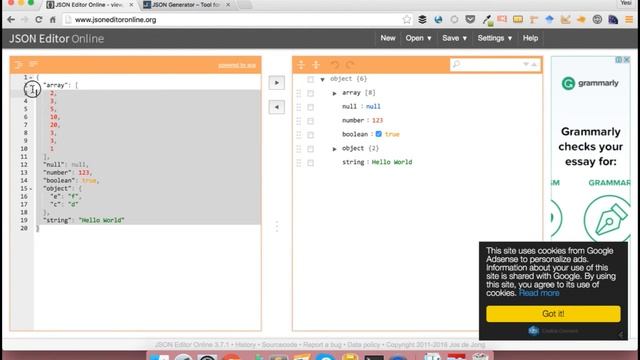Viewport: 640px width, 360px height.
Task: Expand the array [8] node
Action: 334,93
